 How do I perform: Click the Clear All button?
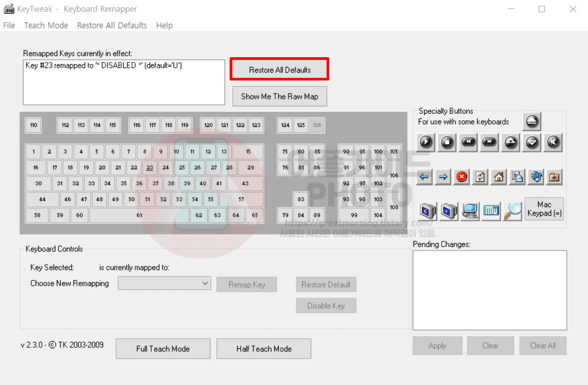[x=542, y=346]
